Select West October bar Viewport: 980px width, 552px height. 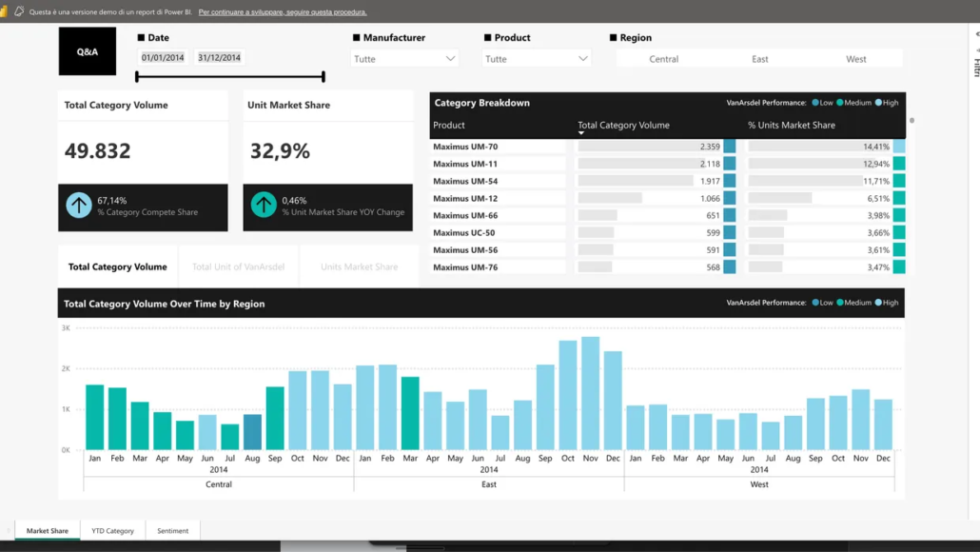pos(838,423)
